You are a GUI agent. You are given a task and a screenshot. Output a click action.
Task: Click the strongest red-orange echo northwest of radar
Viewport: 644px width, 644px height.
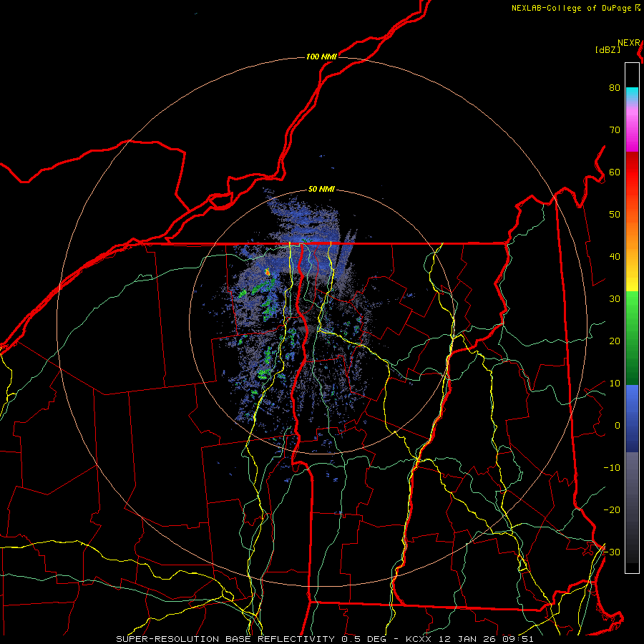(x=268, y=271)
